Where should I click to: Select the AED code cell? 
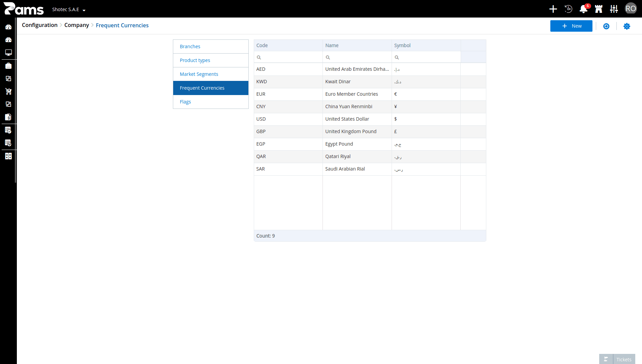pos(288,69)
